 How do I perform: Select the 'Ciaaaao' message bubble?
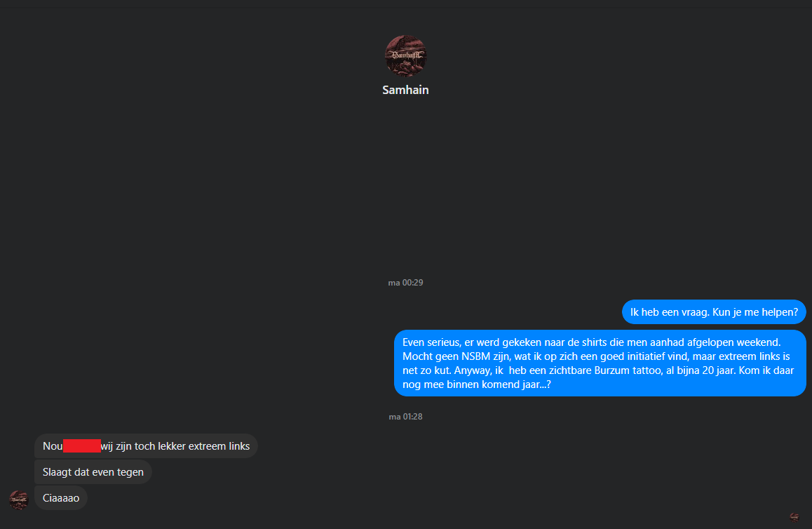pos(61,498)
